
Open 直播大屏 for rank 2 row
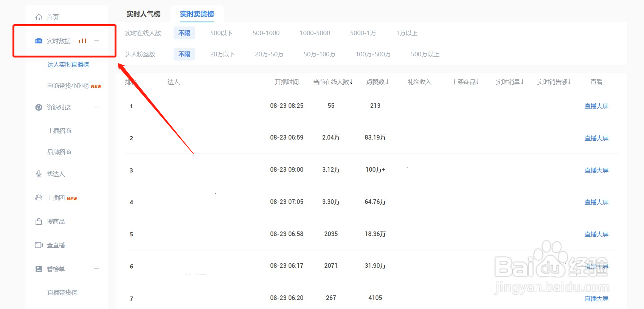(596, 138)
